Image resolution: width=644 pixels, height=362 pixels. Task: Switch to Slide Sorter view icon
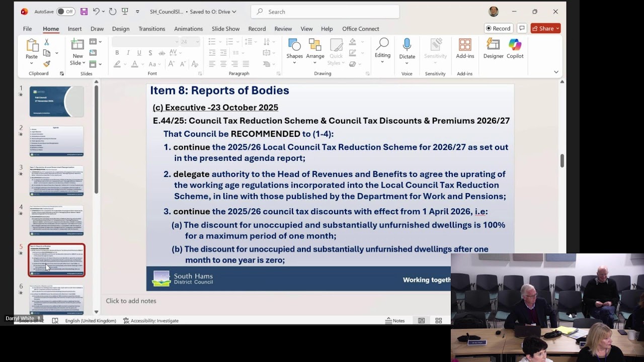(x=439, y=320)
